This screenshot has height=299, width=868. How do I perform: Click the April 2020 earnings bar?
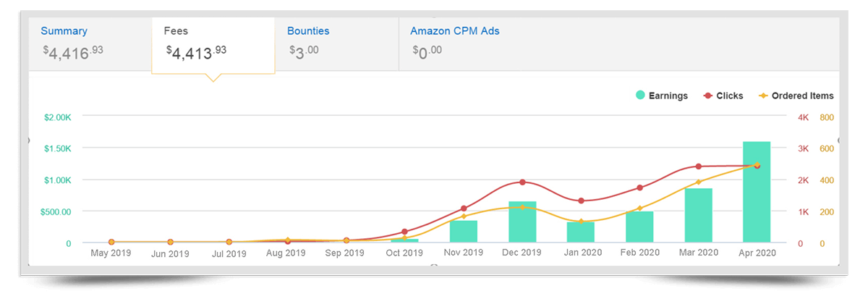[x=757, y=192]
